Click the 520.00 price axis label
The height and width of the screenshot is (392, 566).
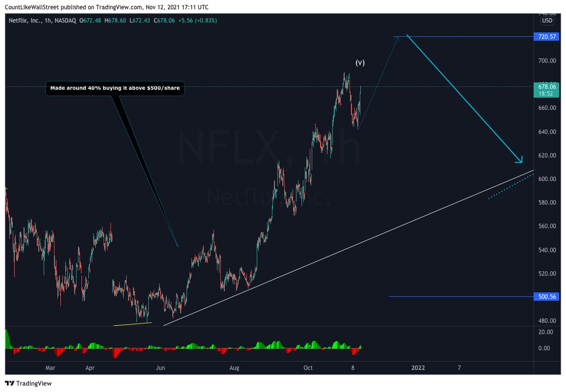click(x=547, y=273)
